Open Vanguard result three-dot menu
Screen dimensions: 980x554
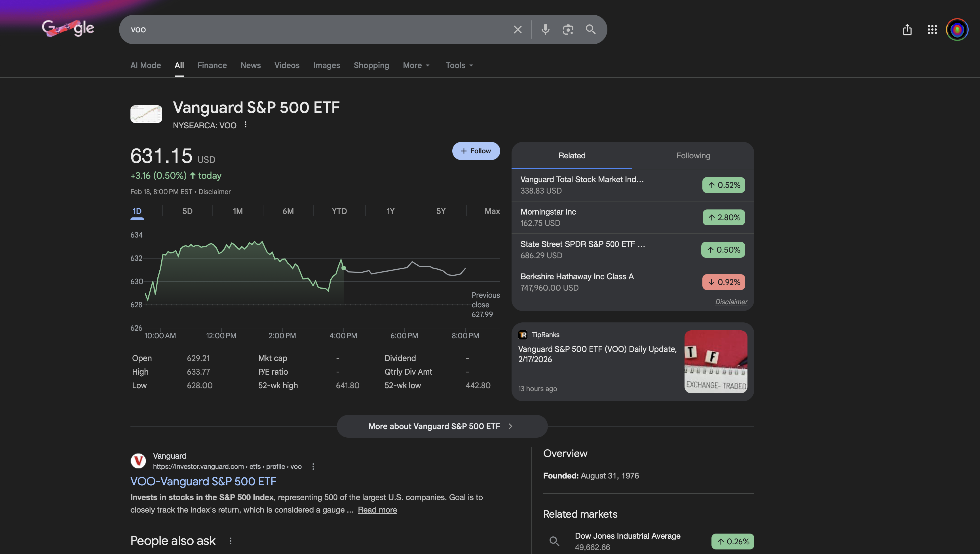313,466
